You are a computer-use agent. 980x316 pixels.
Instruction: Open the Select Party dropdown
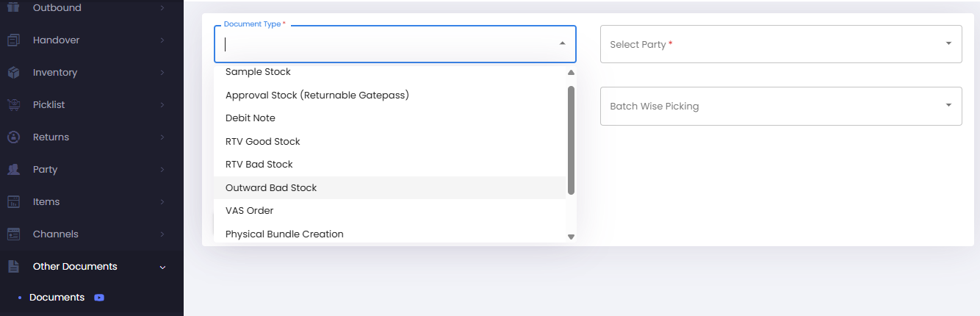(781, 44)
